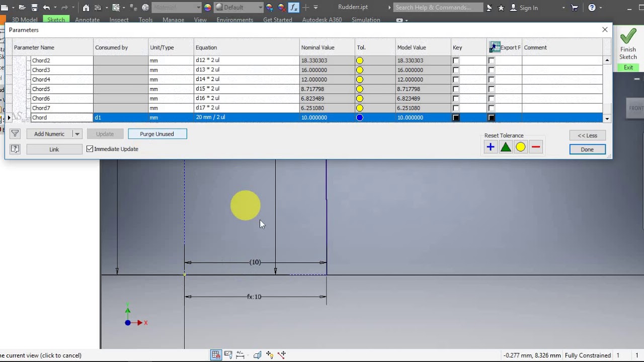Click the dimension display status bar icon
Image resolution: width=644 pixels, height=362 pixels.
tap(240, 355)
